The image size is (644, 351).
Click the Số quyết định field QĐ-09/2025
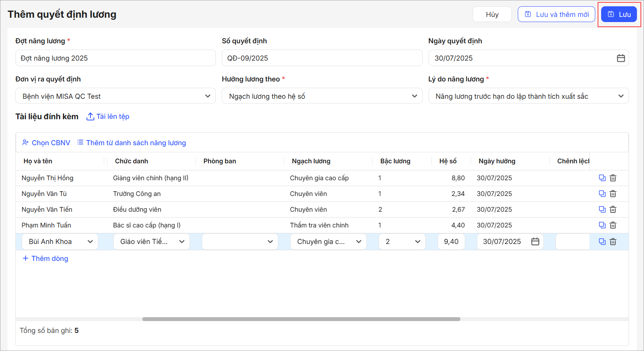point(322,58)
